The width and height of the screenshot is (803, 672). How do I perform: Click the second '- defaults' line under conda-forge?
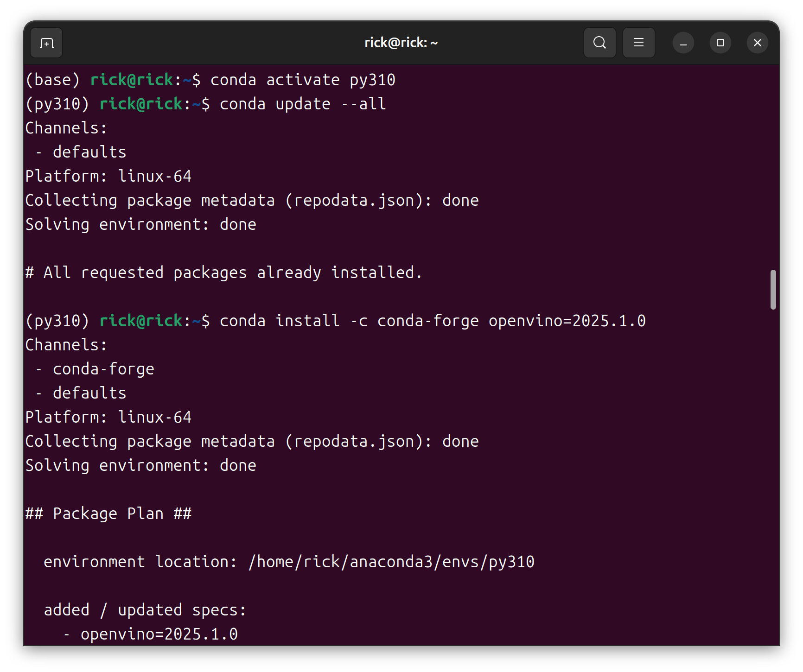tap(81, 393)
